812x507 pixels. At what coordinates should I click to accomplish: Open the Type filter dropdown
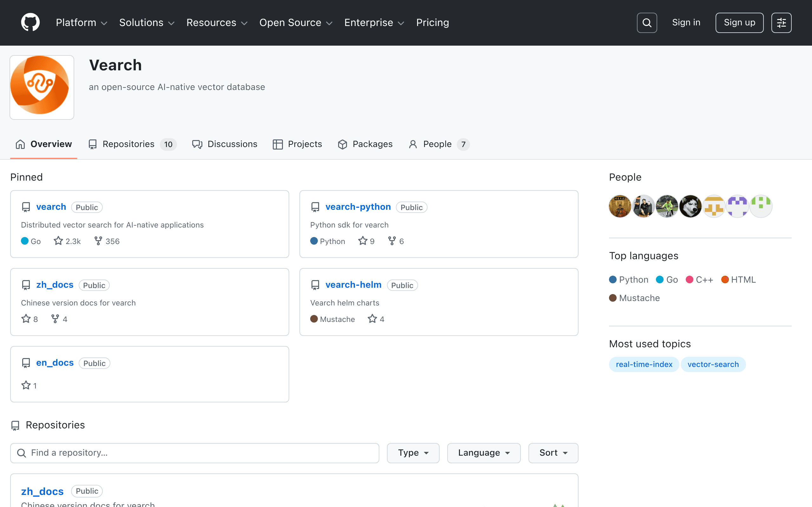click(x=413, y=453)
